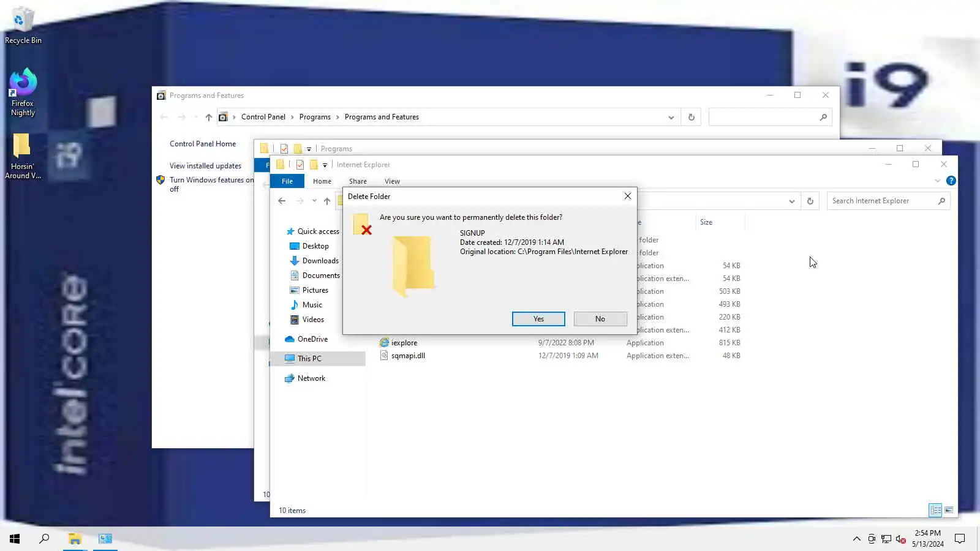Screen dimensions: 980x551
Task: Go back in the Internet Explorer folder window
Action: 282,201
